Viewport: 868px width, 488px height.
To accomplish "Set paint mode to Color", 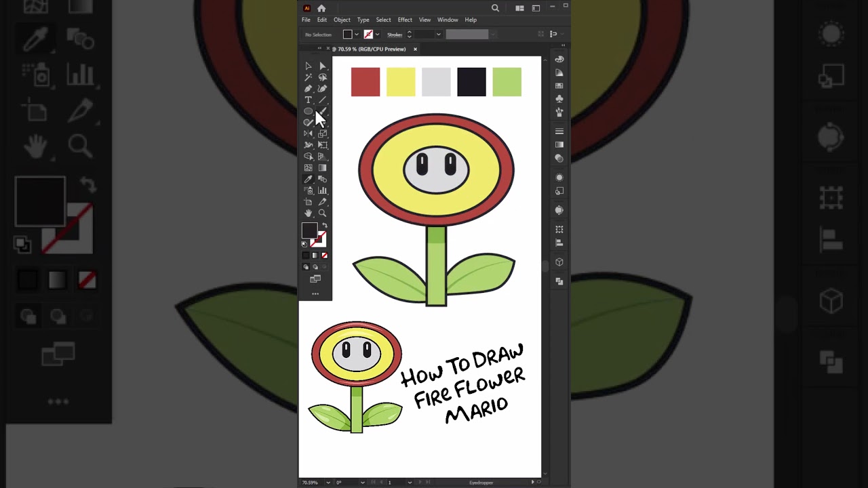I will pos(306,256).
